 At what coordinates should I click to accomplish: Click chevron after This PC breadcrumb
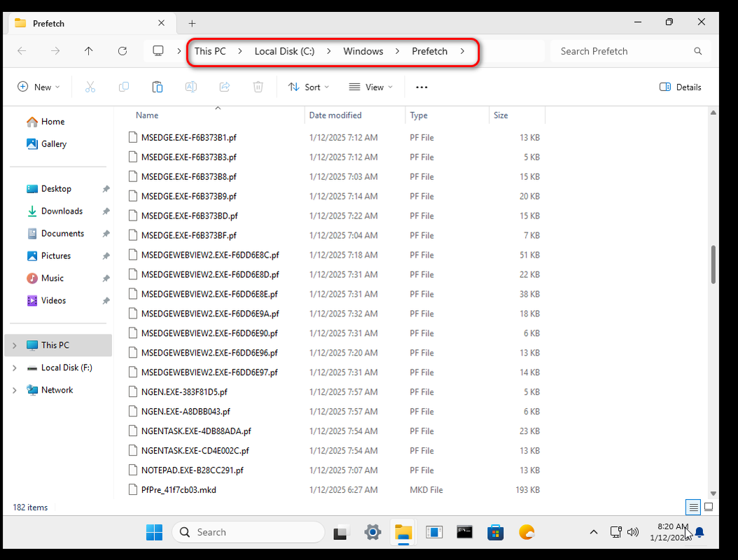point(240,51)
